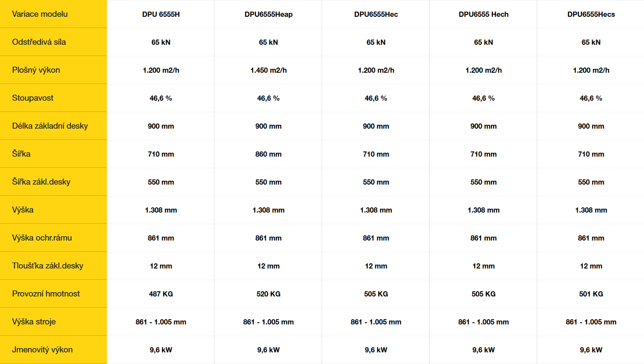The height and width of the screenshot is (364, 644).
Task: Select the Provozní hmotnost row label
Action: click(46, 293)
